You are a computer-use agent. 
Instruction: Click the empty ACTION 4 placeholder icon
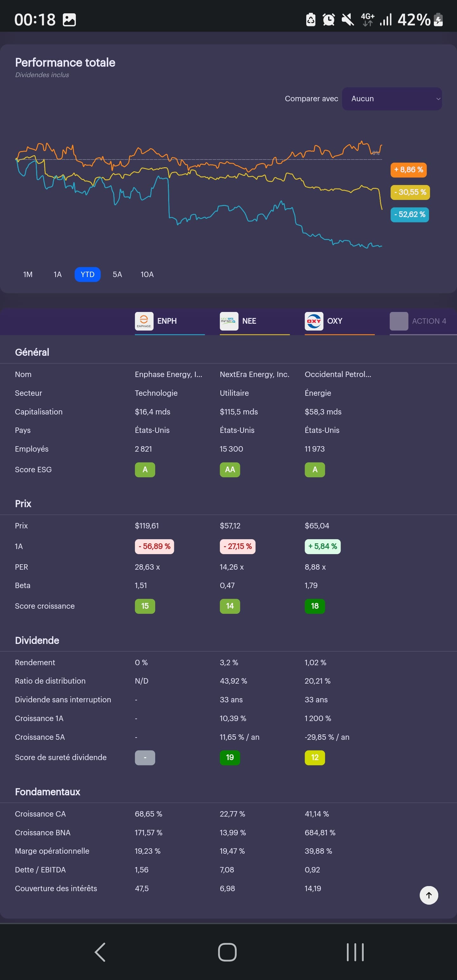pos(399,321)
